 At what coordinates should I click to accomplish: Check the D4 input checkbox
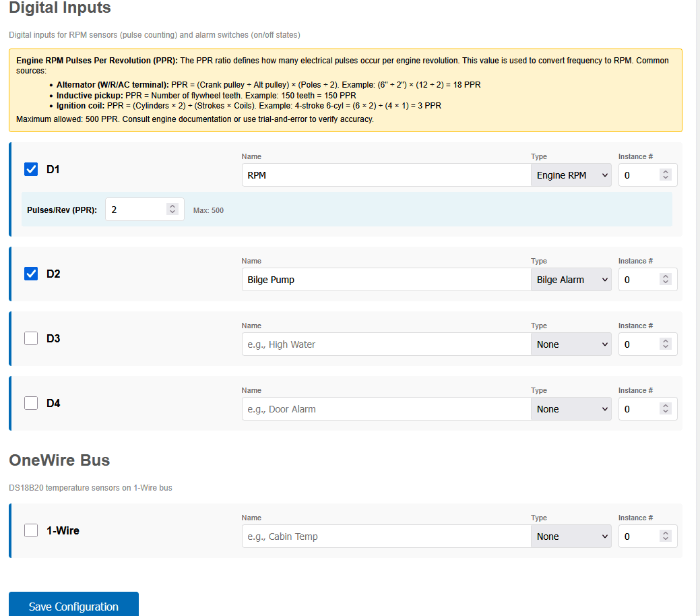click(31, 403)
